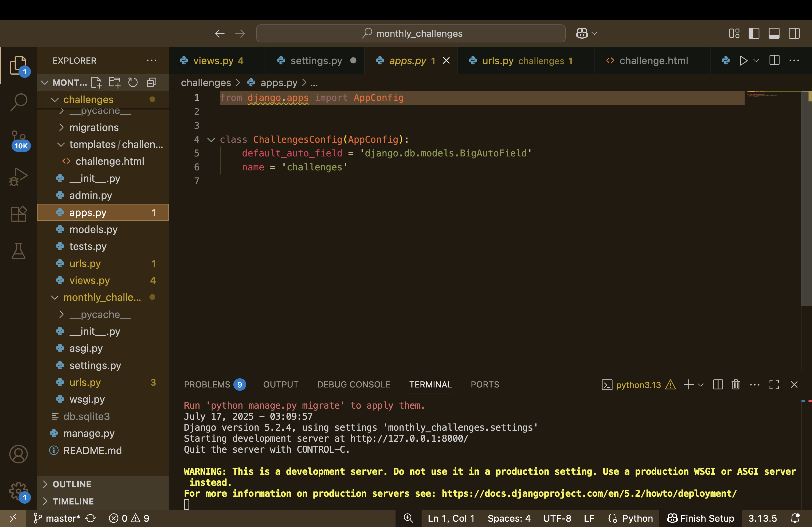The image size is (812, 527).
Task: Open models.py in the explorer
Action: coord(103,229)
